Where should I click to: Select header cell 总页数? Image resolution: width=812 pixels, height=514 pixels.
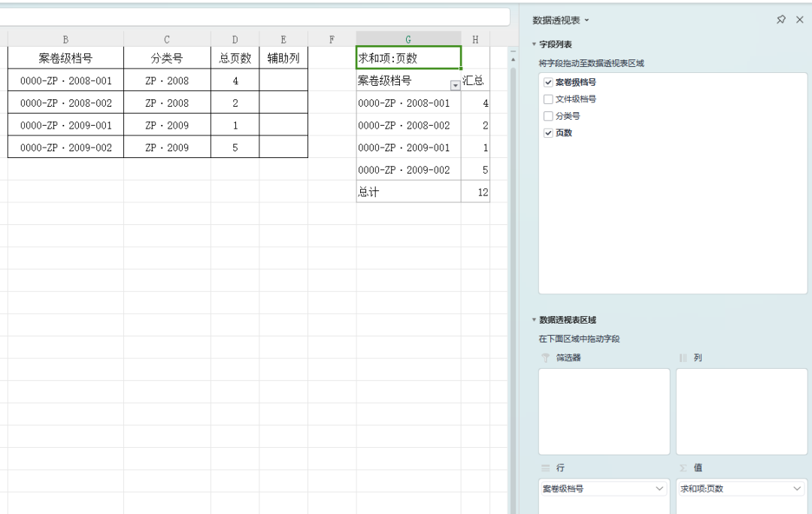click(235, 57)
